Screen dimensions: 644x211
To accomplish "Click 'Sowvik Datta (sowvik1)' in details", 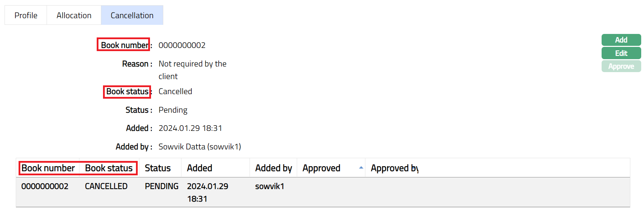I will pos(200,147).
